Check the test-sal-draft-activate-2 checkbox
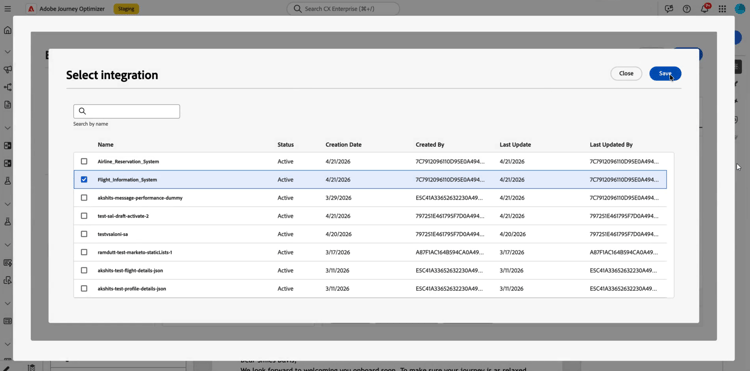Image resolution: width=750 pixels, height=371 pixels. pos(84,216)
